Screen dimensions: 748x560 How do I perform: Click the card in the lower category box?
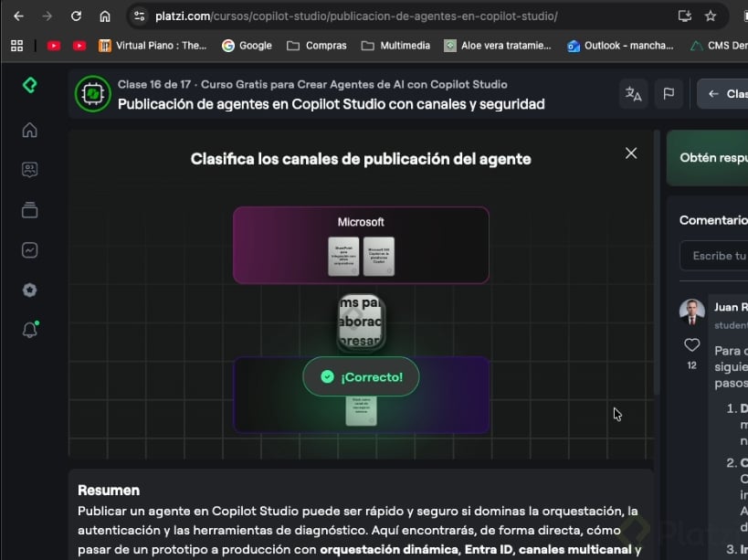[x=361, y=410]
